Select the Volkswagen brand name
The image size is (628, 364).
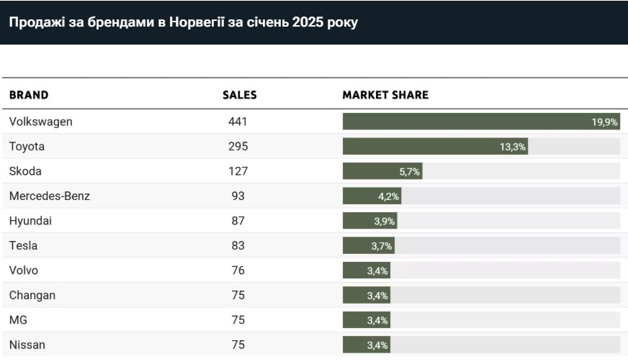coord(41,122)
